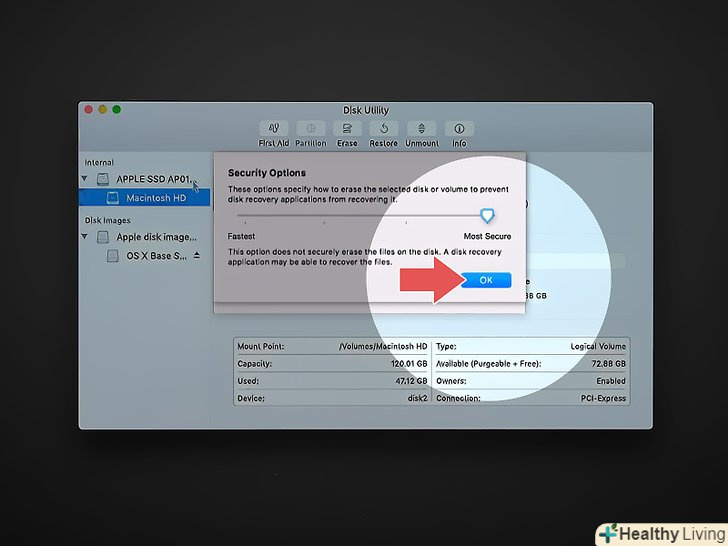This screenshot has width=728, height=546.
Task: Select Apple disk image in the sidebar
Action: [x=156, y=237]
